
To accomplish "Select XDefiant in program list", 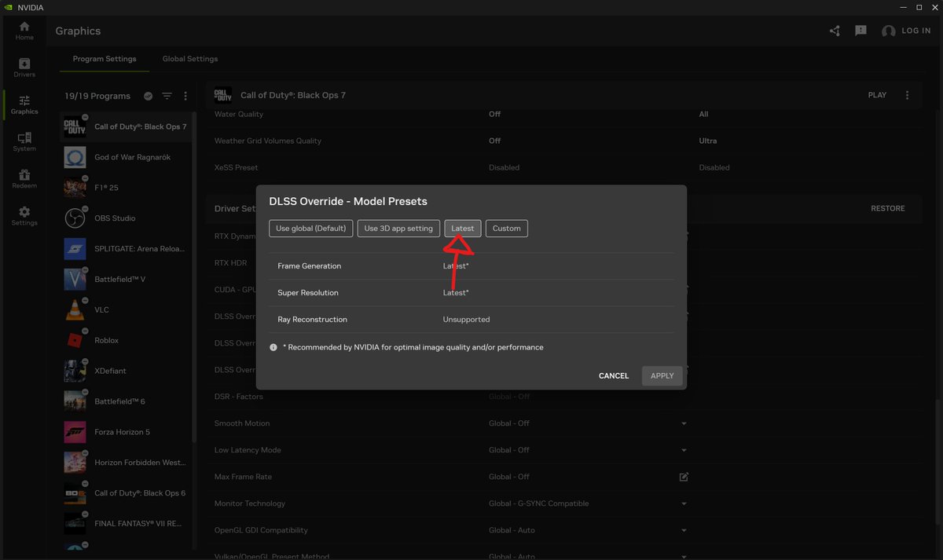I will pos(126,371).
